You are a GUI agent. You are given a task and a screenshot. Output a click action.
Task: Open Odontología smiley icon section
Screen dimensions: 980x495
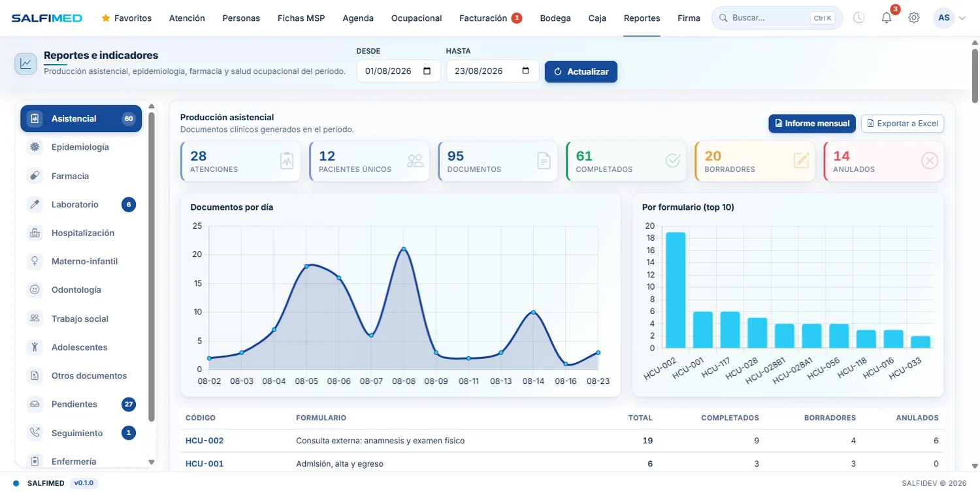point(35,290)
